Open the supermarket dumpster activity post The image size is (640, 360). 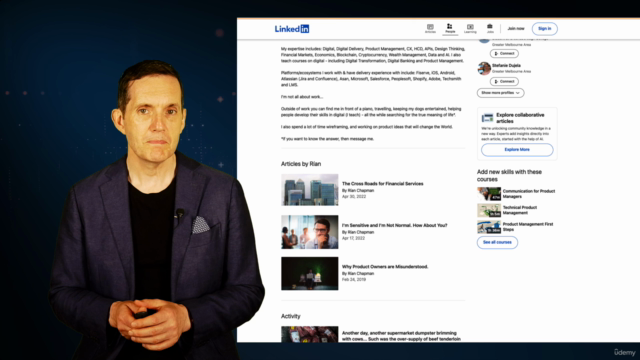(401, 336)
